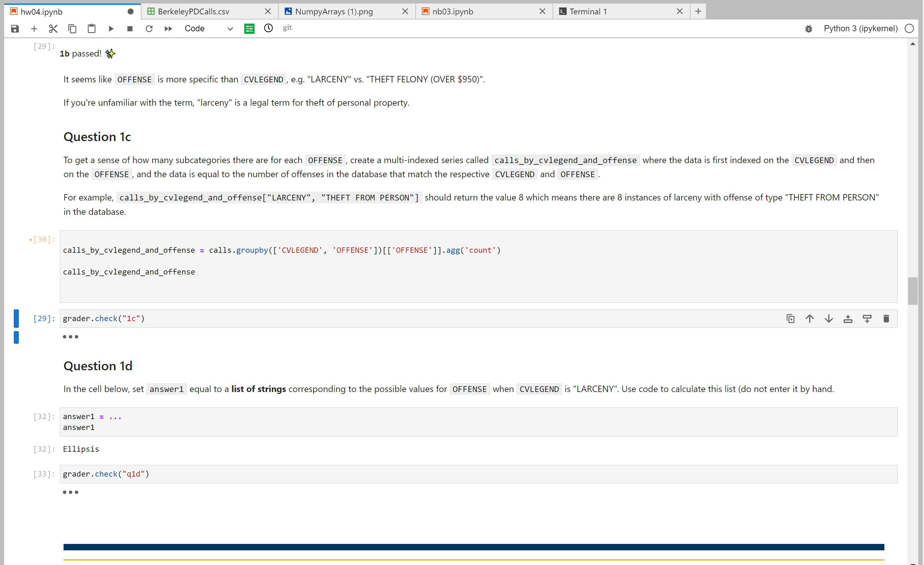Expand collapsed output under grader.check("q1d")

click(x=71, y=492)
